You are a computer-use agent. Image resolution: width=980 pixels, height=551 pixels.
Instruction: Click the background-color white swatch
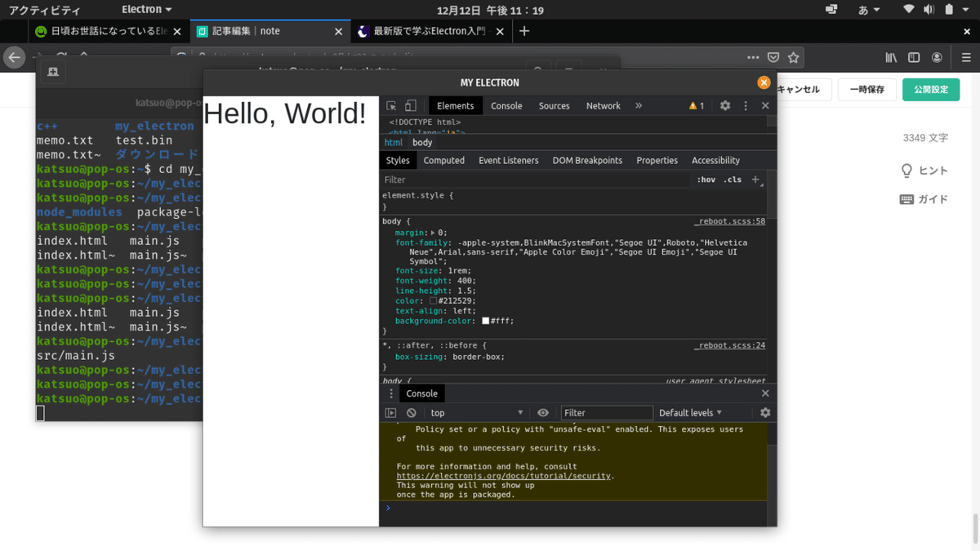[x=486, y=322]
